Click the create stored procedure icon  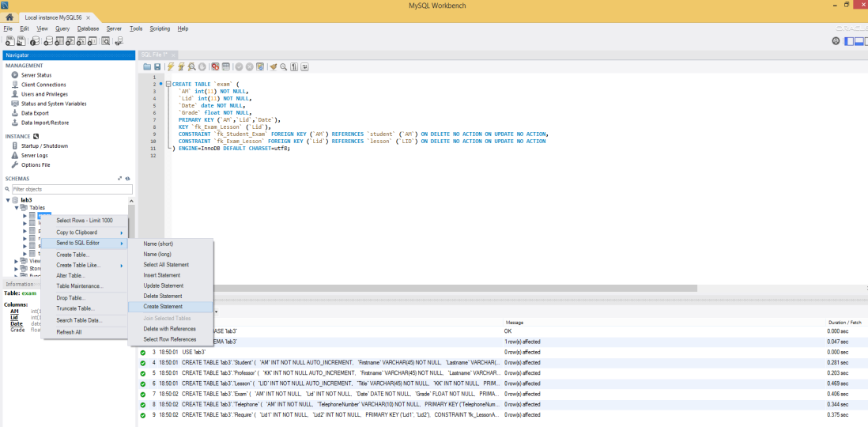[81, 40]
